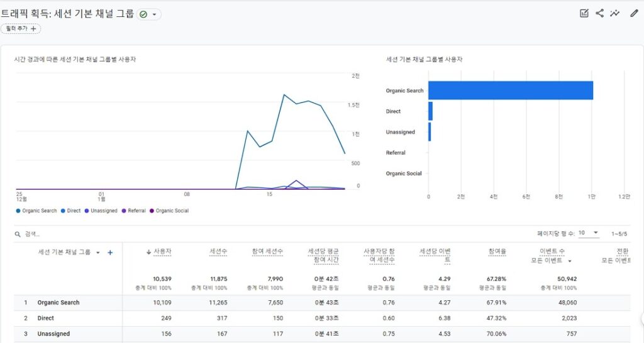Select Direct row label in table
This screenshot has height=343, width=644.
[x=45, y=318]
